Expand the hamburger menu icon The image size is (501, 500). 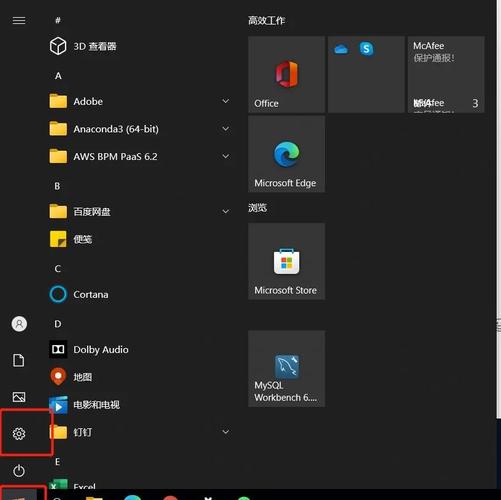pos(19,21)
